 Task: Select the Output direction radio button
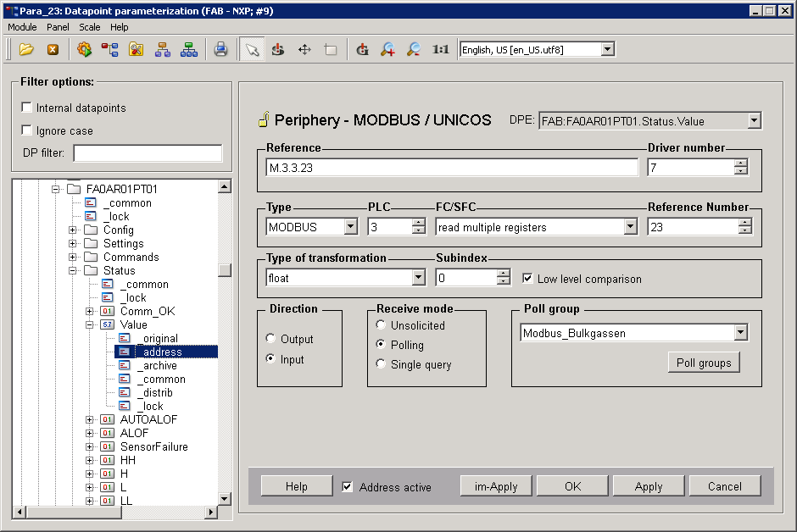270,339
